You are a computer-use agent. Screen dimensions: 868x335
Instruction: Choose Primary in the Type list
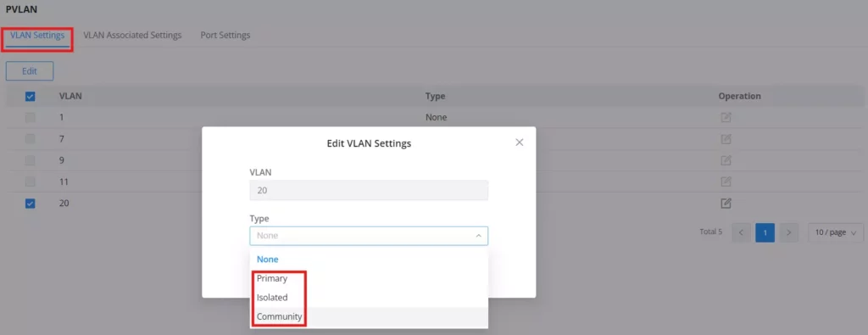369,278
